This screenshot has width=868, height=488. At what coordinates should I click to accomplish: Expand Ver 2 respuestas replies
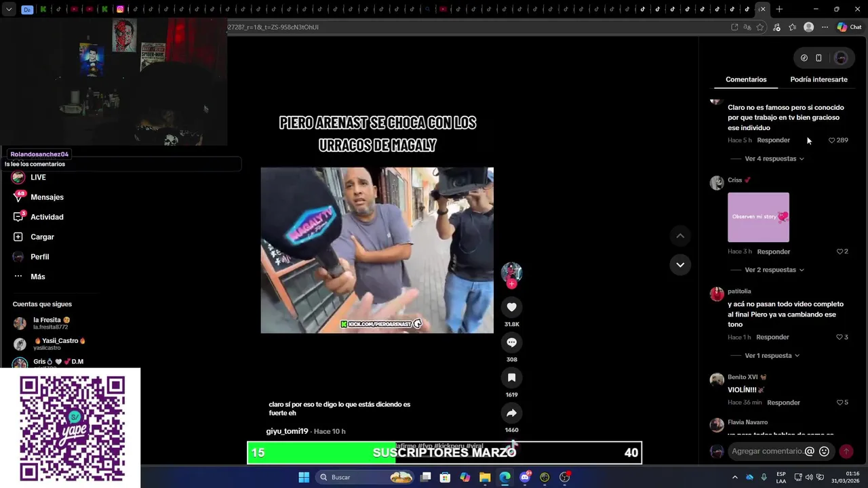click(x=774, y=270)
